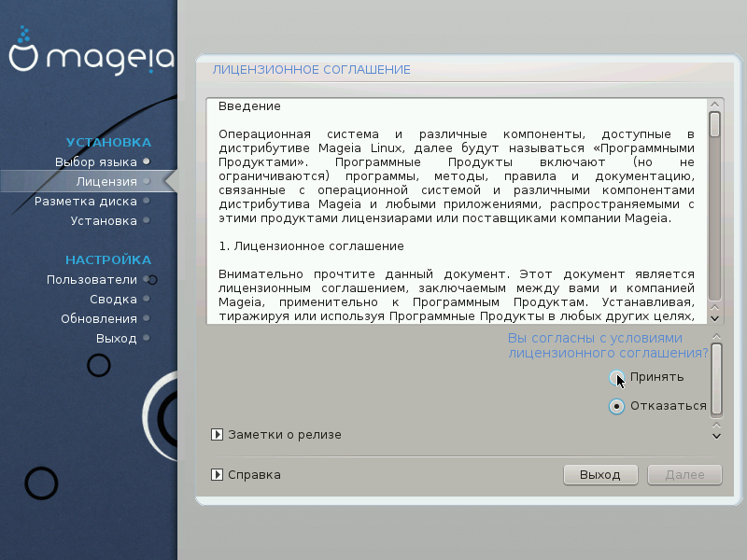Click the Mageia logo
The image size is (747, 560).
(92, 51)
